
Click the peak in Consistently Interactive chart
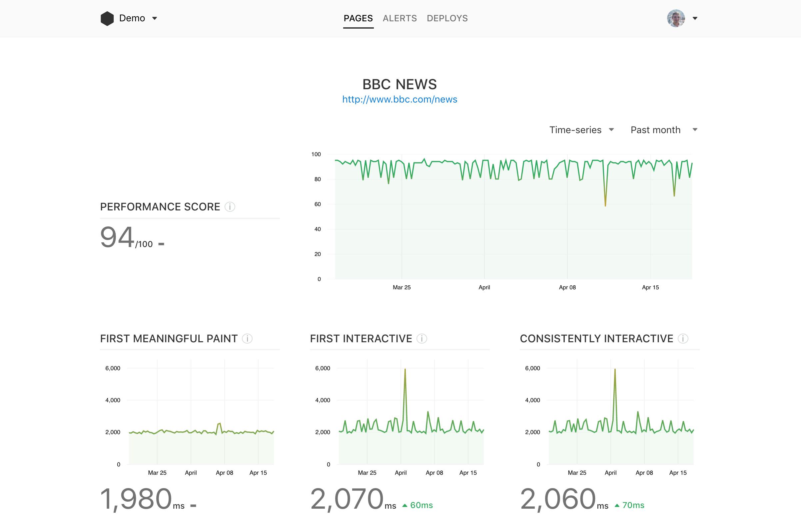pyautogui.click(x=615, y=370)
